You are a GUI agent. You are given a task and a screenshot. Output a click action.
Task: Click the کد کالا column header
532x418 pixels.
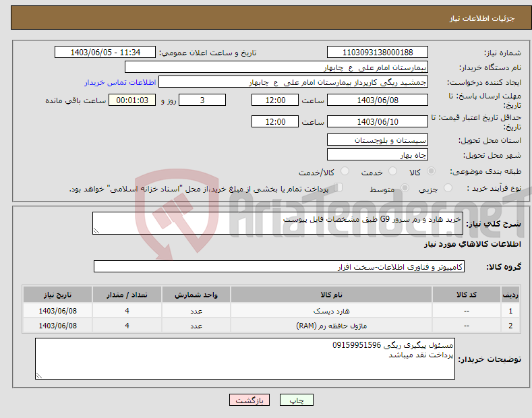point(466,295)
